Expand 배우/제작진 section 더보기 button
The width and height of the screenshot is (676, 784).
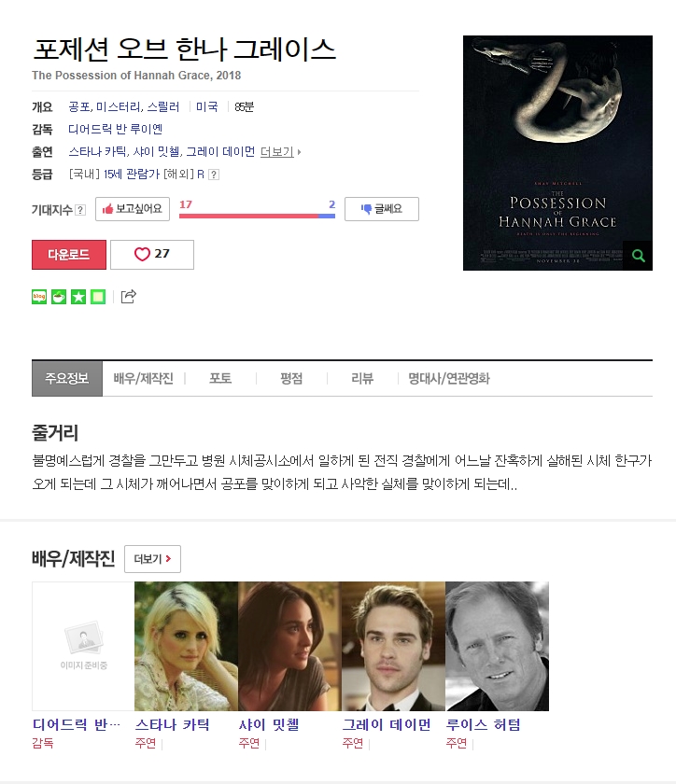pyautogui.click(x=152, y=559)
